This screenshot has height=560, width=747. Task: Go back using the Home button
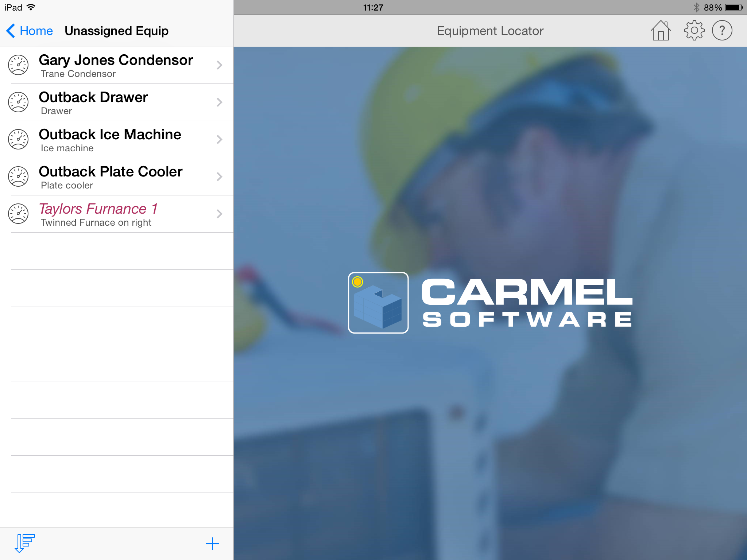30,31
